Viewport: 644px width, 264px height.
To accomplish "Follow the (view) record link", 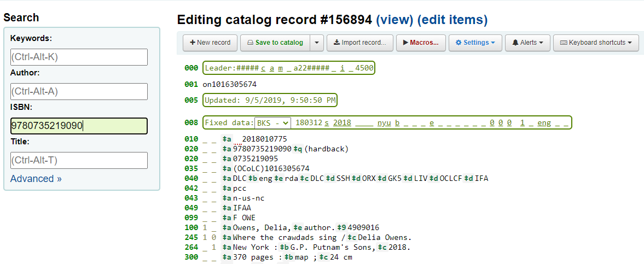I will (394, 20).
